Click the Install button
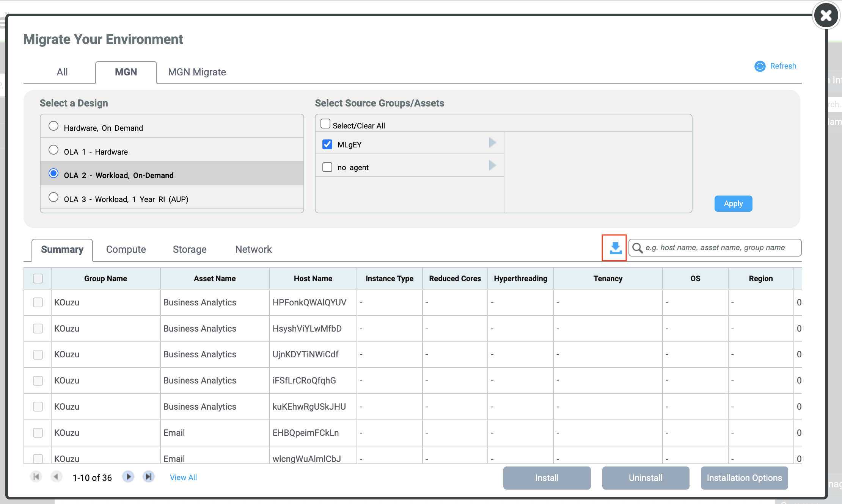 pos(547,478)
